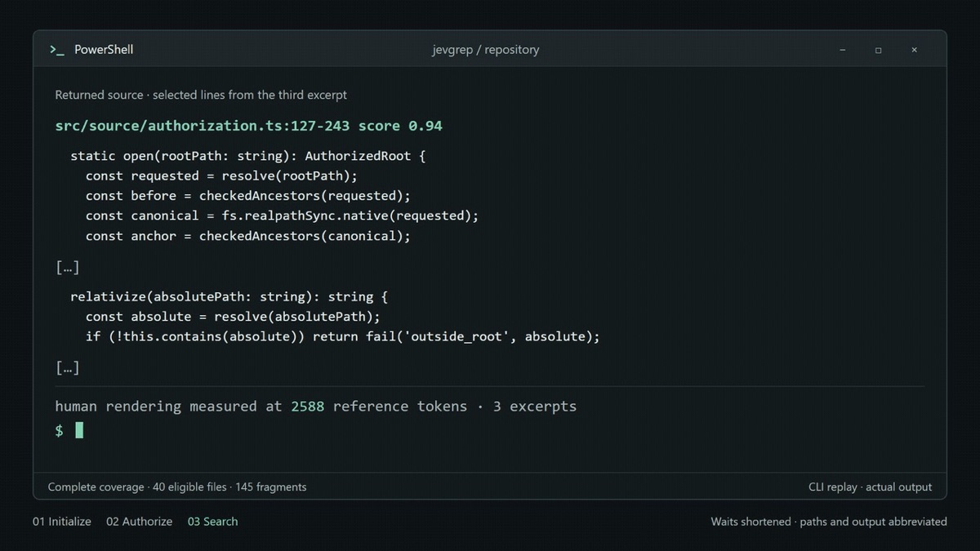980x551 pixels.
Task: Click the 'Complete coverage · 40 eligible files' status
Action: coord(177,487)
